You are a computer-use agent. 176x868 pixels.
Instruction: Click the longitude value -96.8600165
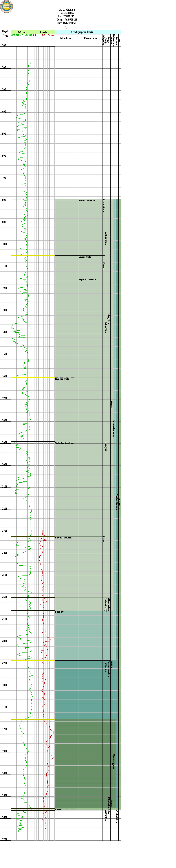tap(71, 20)
